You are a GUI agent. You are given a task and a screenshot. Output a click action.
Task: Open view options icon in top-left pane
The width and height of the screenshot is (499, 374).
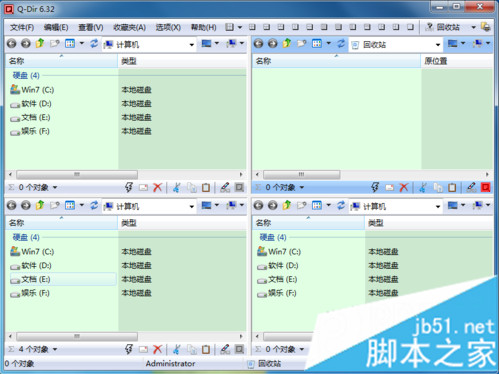click(x=70, y=44)
